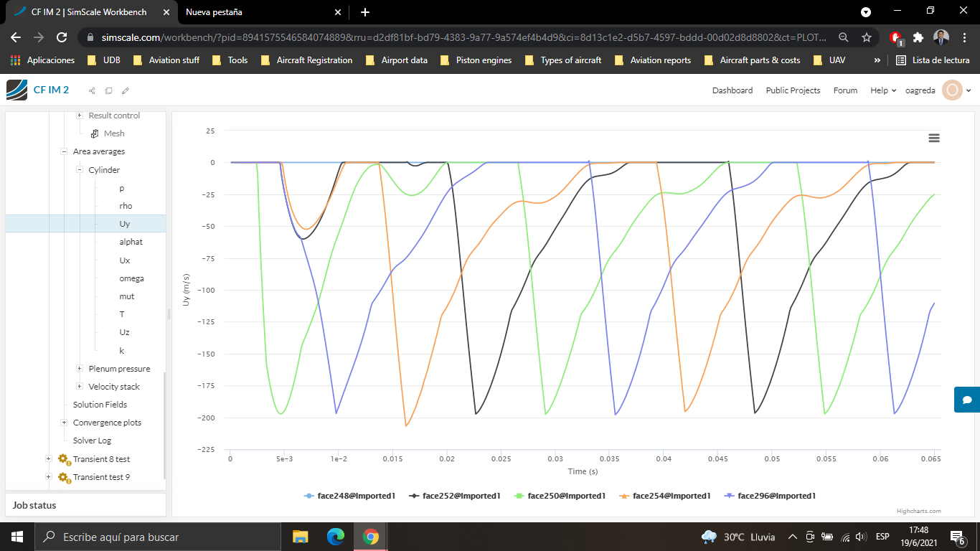
Task: Hide face250@Imported1 series in legend
Action: [560, 496]
